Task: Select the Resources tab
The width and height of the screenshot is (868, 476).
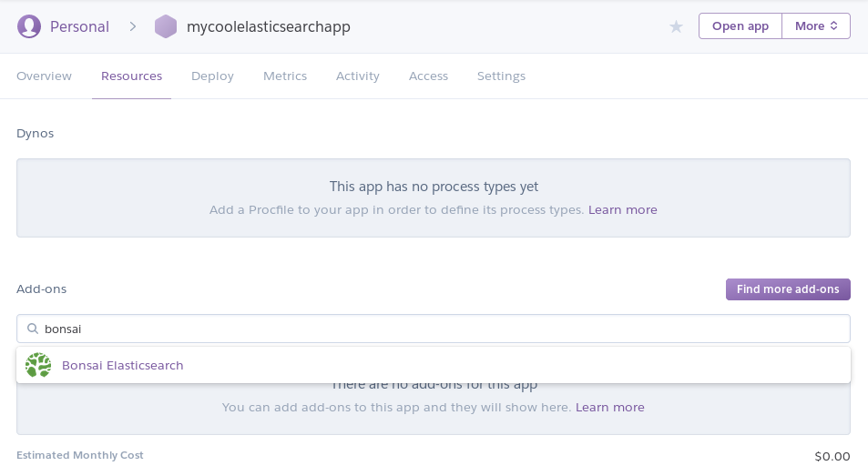Action: pos(132,76)
